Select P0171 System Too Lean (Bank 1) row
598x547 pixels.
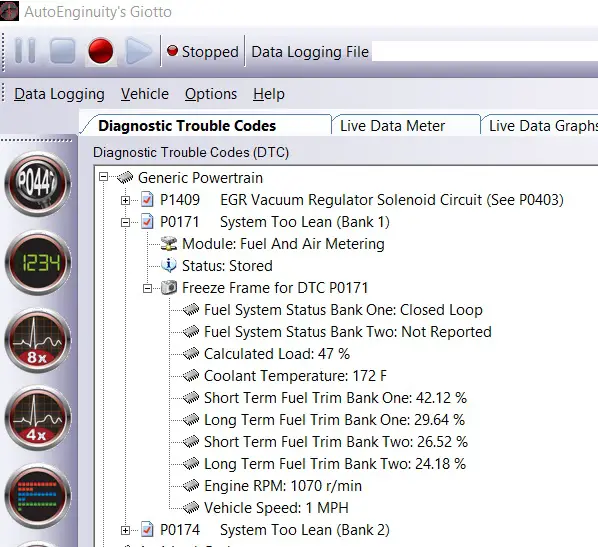(x=275, y=222)
